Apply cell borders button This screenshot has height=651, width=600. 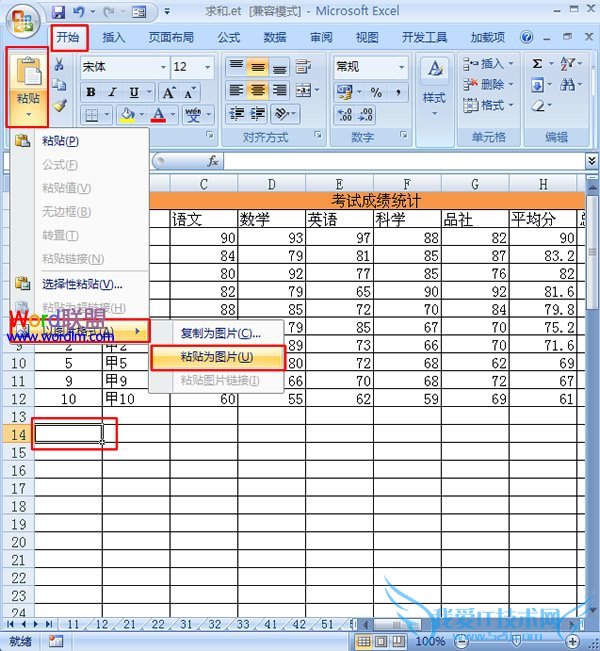[92, 115]
